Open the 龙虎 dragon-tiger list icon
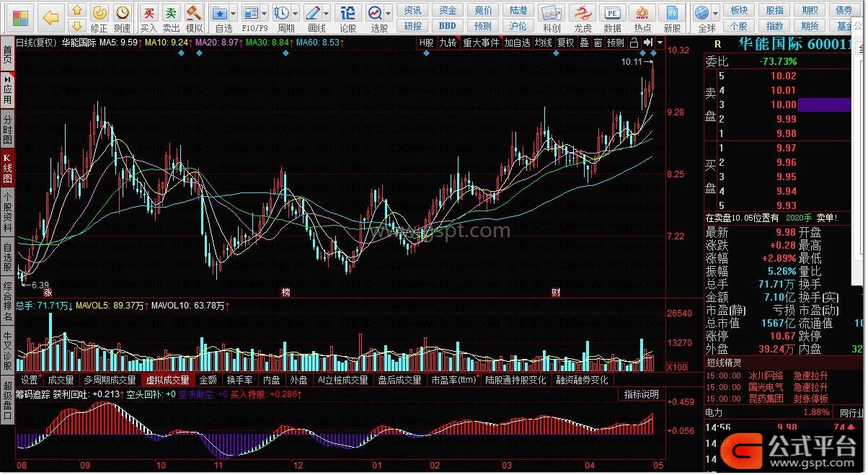This screenshot has height=475, width=868. [583, 13]
